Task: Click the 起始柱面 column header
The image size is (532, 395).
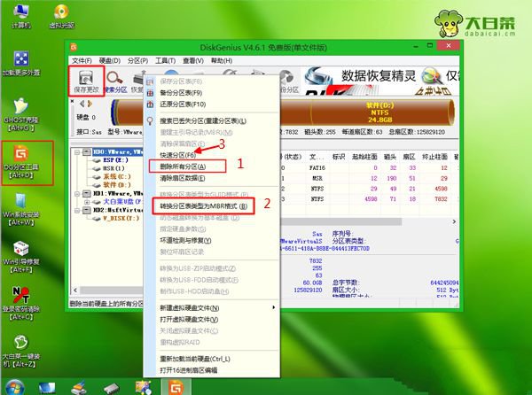Action: coord(364,157)
